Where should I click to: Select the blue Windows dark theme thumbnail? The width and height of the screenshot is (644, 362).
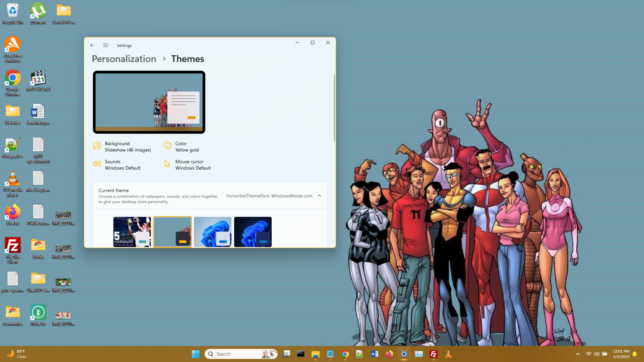[x=252, y=232]
